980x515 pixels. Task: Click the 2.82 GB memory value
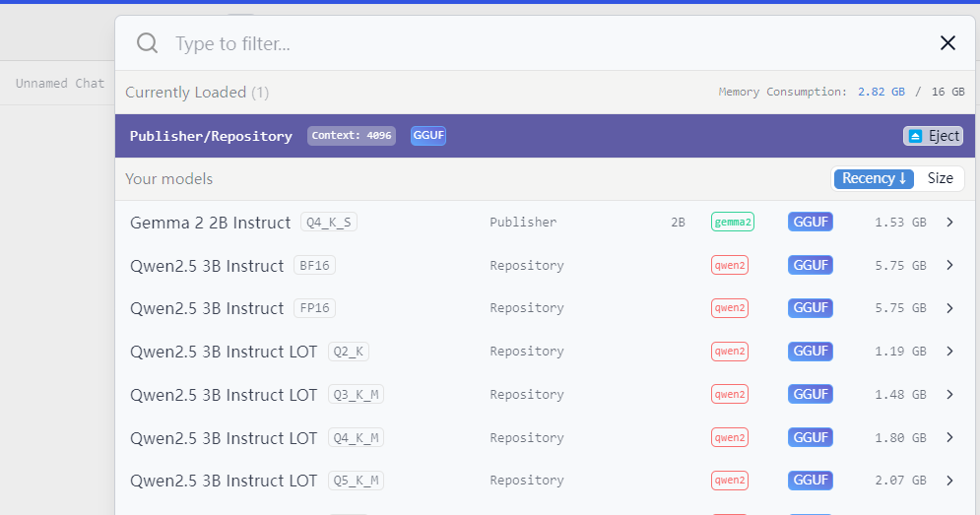pos(882,92)
